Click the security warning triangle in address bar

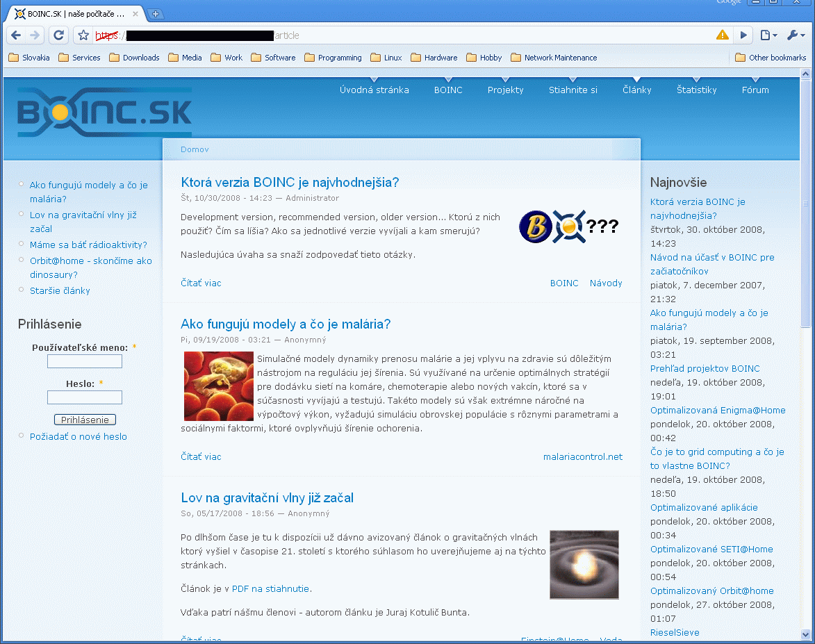(x=722, y=35)
